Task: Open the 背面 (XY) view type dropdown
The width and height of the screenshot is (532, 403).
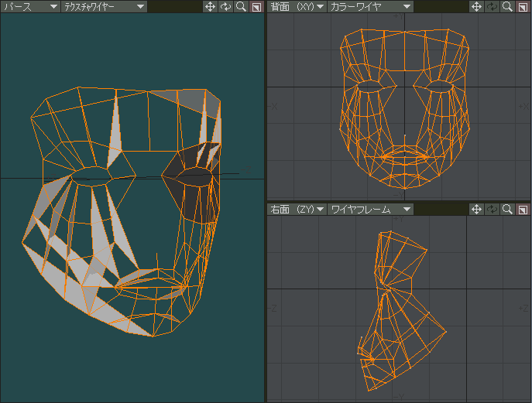Action: 297,6
